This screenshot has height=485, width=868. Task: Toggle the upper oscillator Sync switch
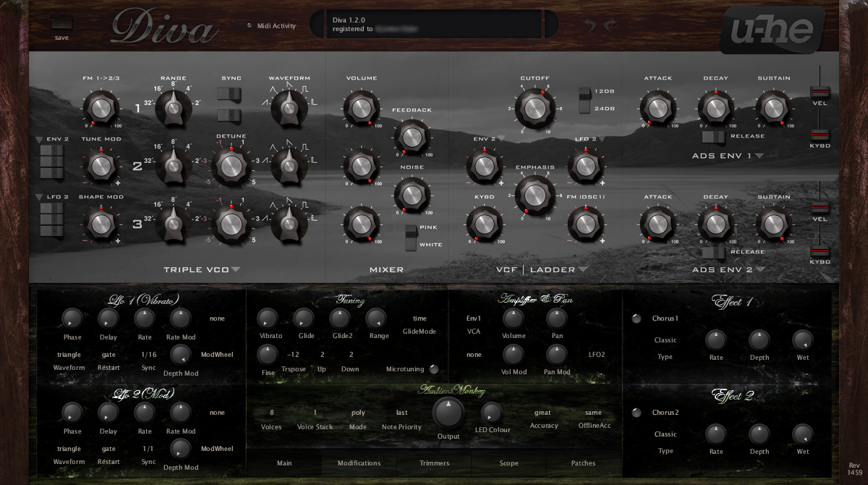pyautogui.click(x=229, y=93)
